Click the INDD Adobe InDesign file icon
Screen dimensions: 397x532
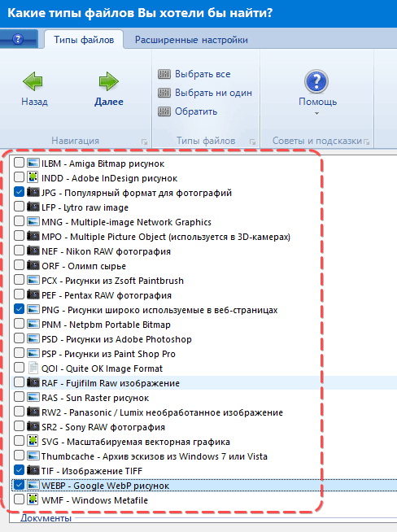point(33,177)
